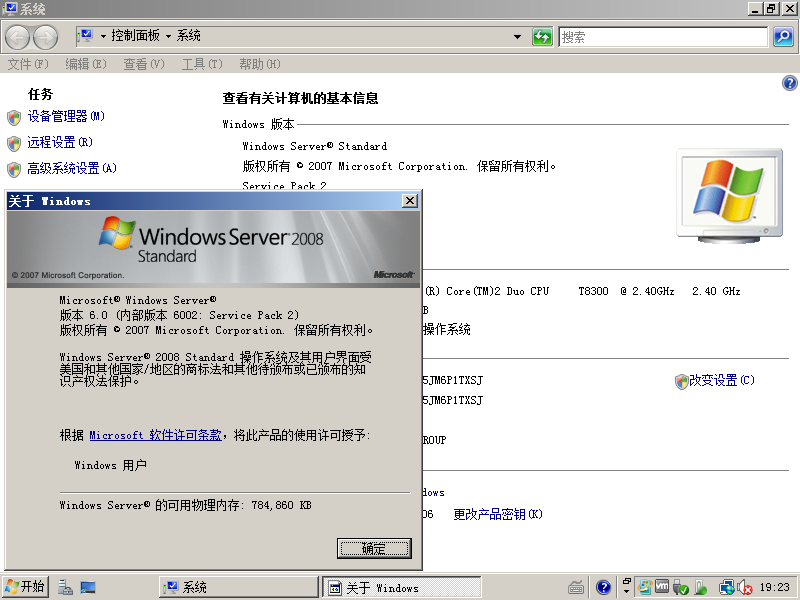
Task: Click the muted volume tray icon
Action: click(745, 587)
